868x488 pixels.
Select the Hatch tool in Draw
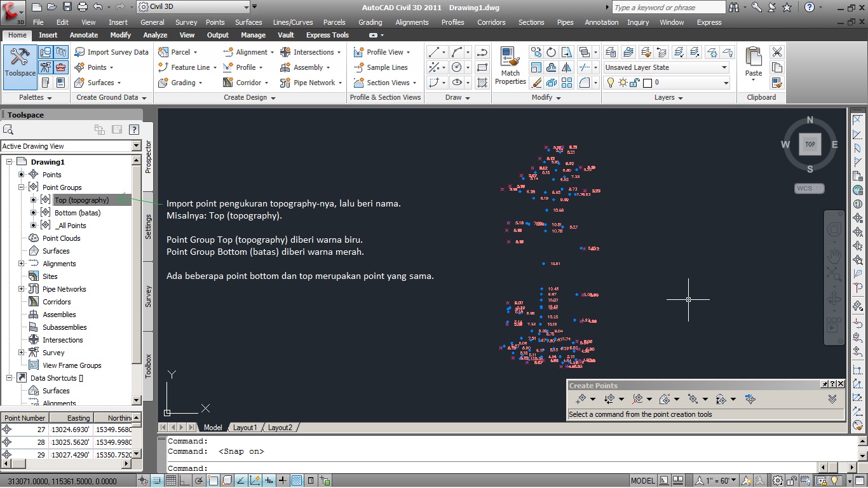(483, 83)
